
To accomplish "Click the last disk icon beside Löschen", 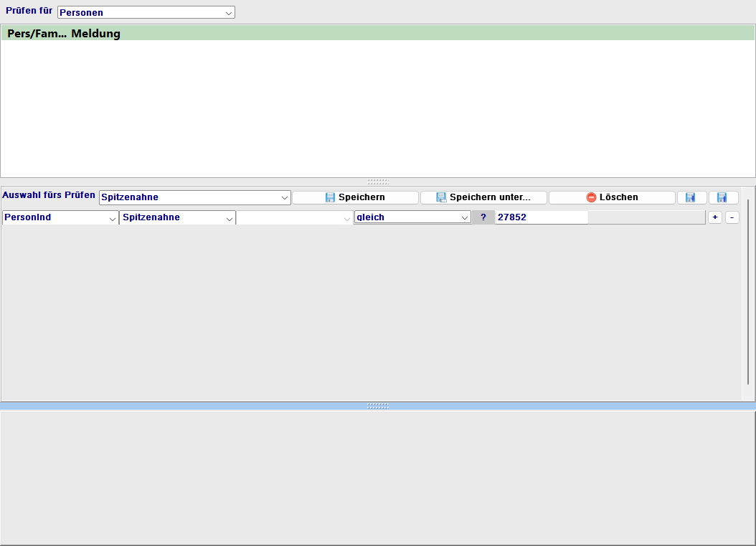I will click(723, 197).
